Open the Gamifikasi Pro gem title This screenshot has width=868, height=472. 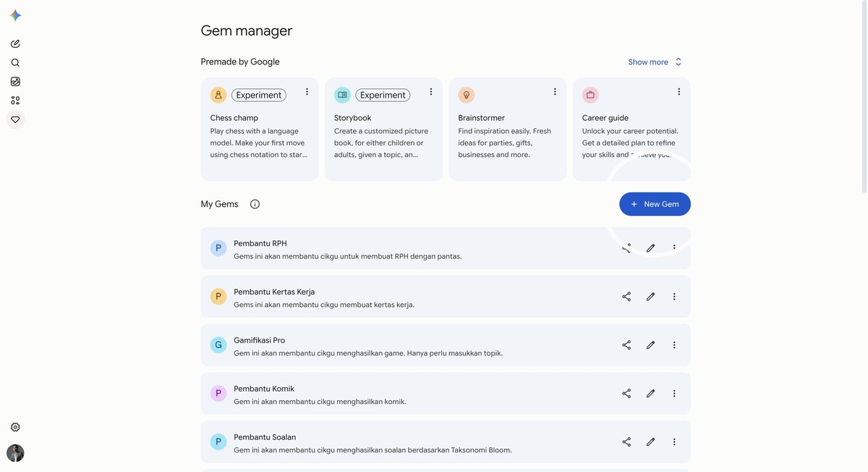point(259,341)
